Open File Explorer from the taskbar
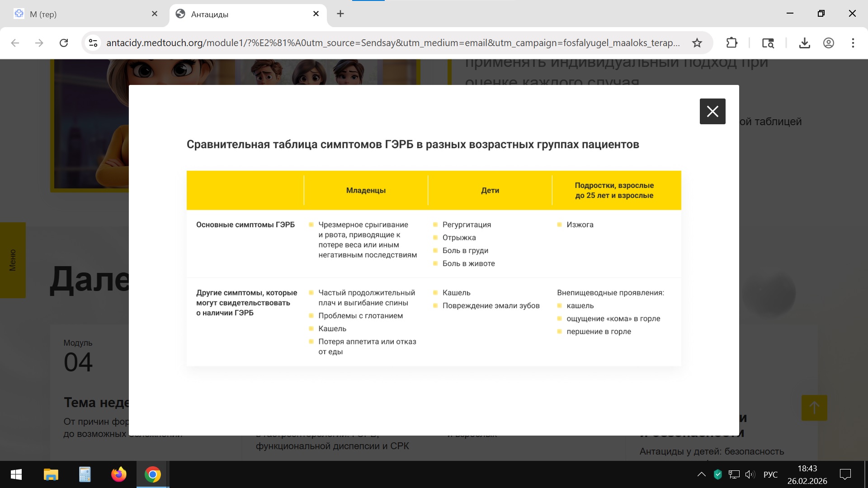The width and height of the screenshot is (868, 488). click(51, 474)
